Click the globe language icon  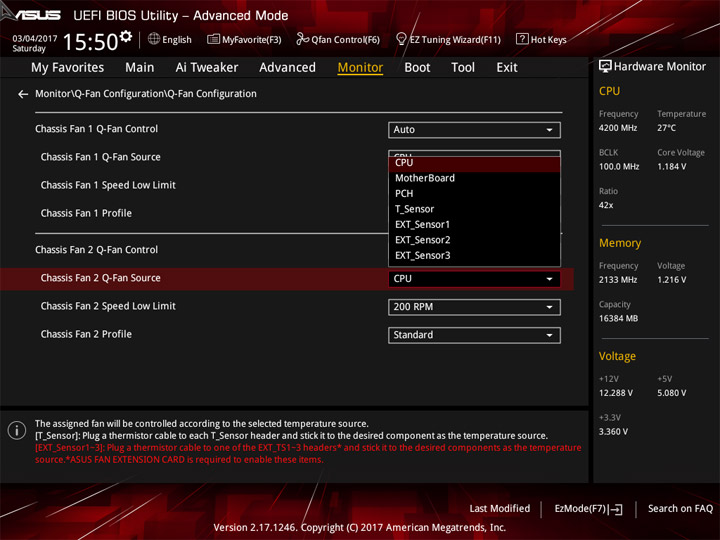click(154, 39)
